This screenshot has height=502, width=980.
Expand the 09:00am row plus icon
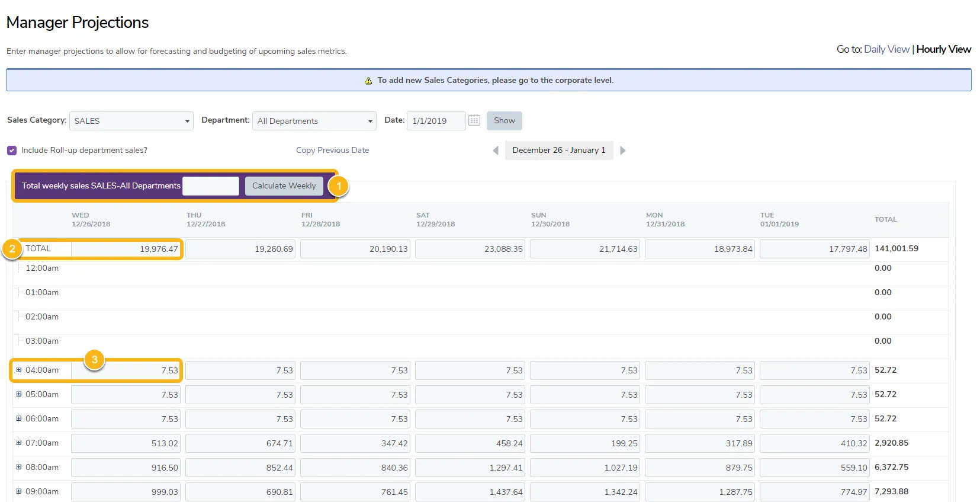19,491
